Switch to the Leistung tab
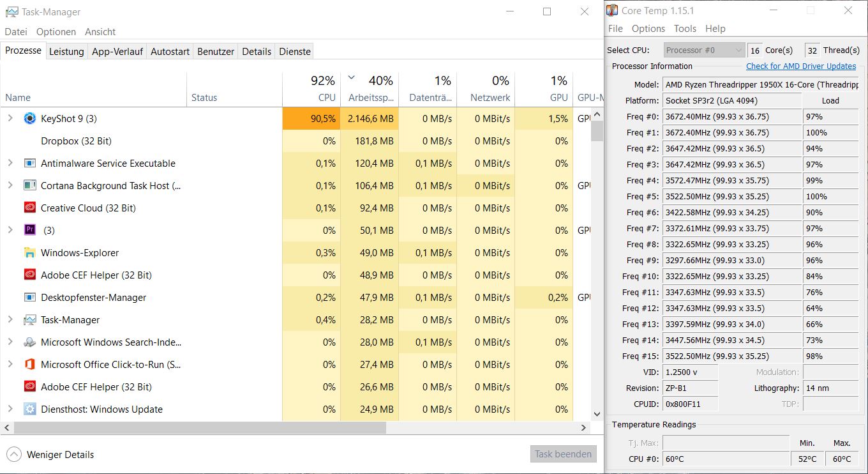 tap(66, 52)
